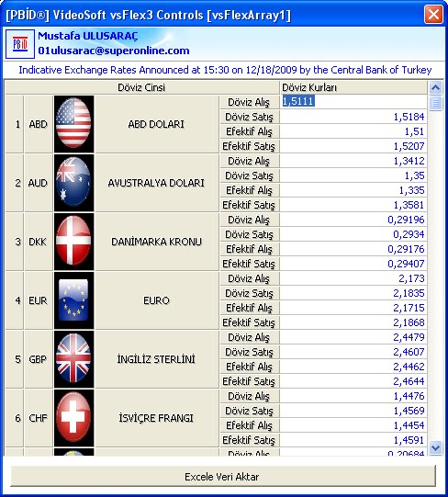Select the value 1,35
The image size is (448, 497).
tap(353, 175)
